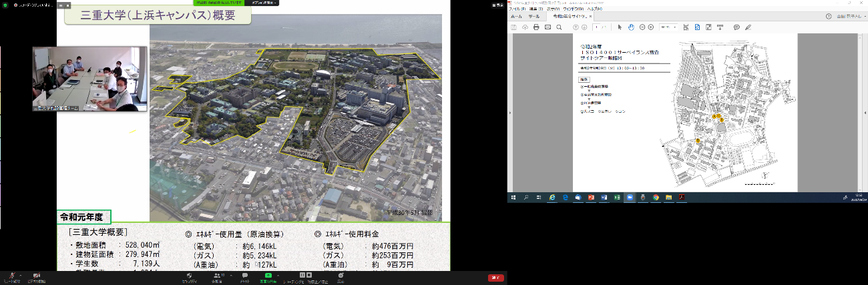
Task: Go to next page in Acrobat
Action: pyautogui.click(x=584, y=27)
